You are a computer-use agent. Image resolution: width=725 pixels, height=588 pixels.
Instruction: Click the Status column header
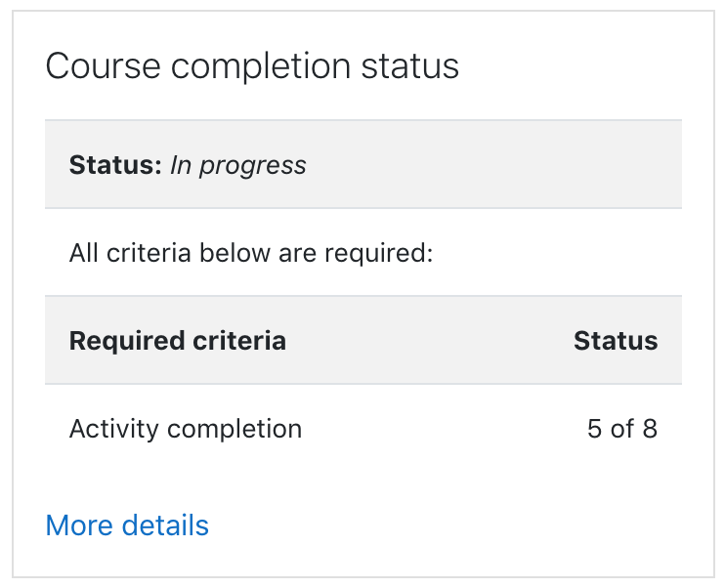(x=616, y=341)
